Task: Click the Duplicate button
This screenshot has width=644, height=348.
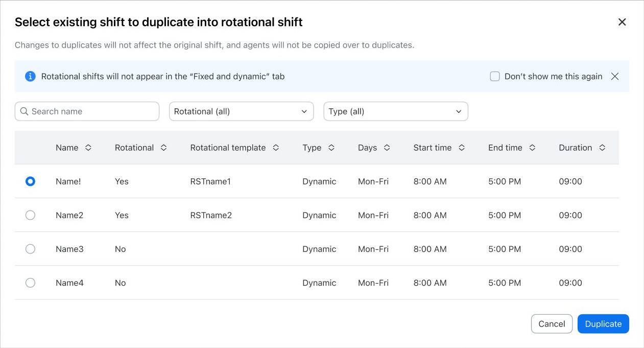Action: coord(603,324)
